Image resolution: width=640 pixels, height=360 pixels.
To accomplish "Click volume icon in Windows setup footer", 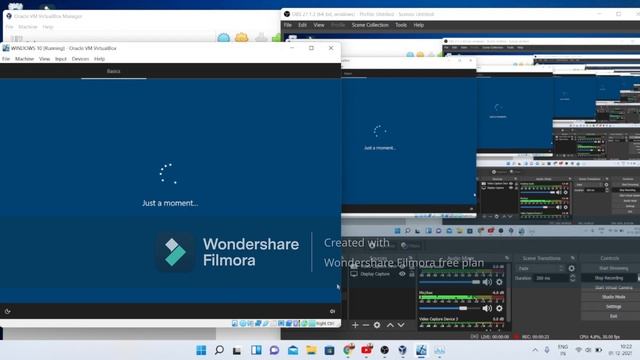I will coord(332,311).
